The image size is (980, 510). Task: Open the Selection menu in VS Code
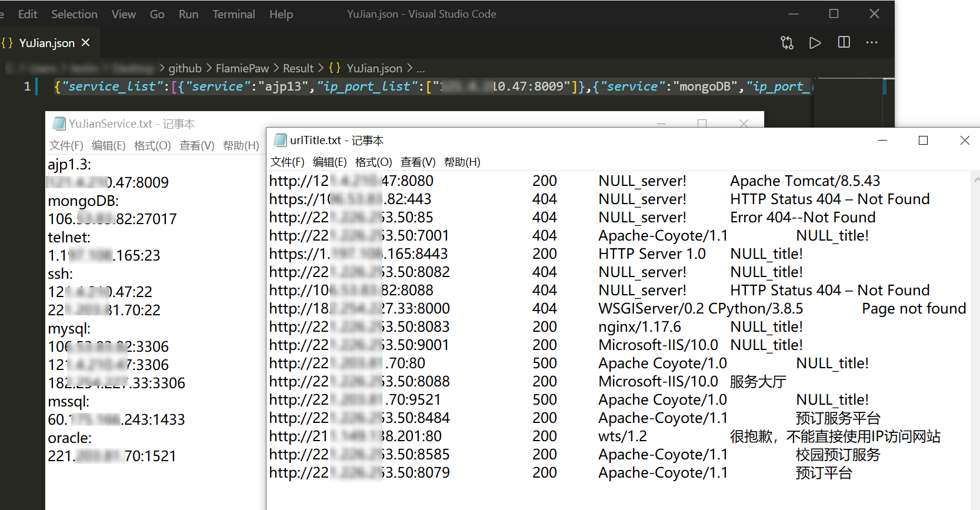74,14
